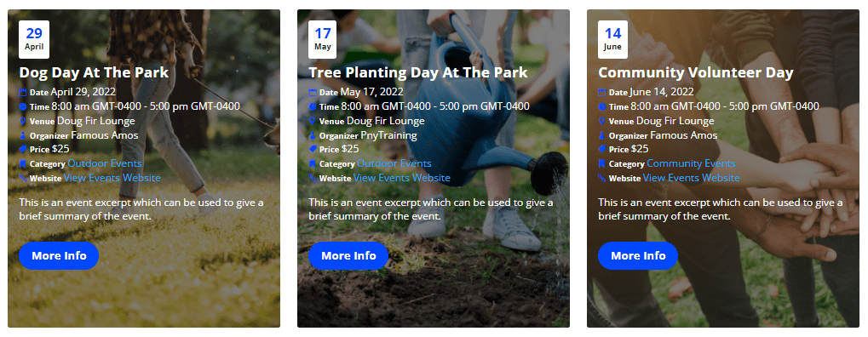
Task: Click organizer person icon in Dog Day card
Action: [23, 135]
